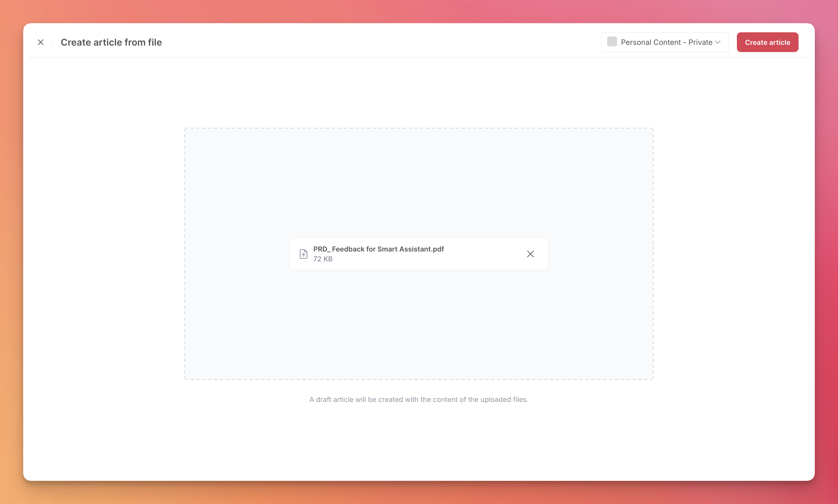838x504 pixels.
Task: Choose a collection via the Personal Content selector
Action: [664, 42]
